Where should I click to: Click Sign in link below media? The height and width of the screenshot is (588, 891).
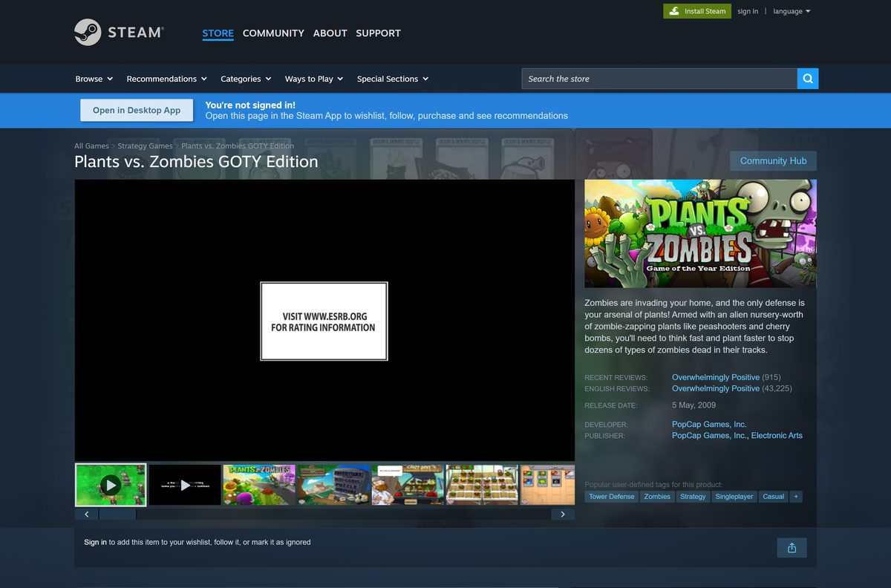[95, 542]
